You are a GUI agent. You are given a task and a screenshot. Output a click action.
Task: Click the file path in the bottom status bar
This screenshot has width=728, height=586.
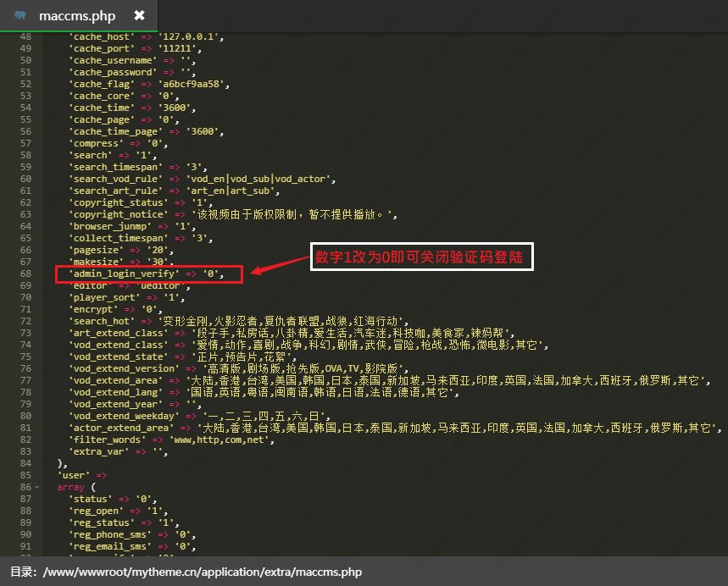pos(202,572)
